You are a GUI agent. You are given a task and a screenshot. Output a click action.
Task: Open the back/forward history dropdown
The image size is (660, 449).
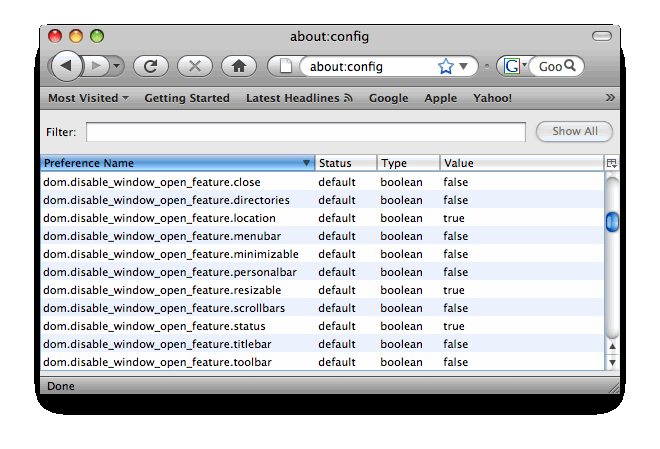(117, 66)
